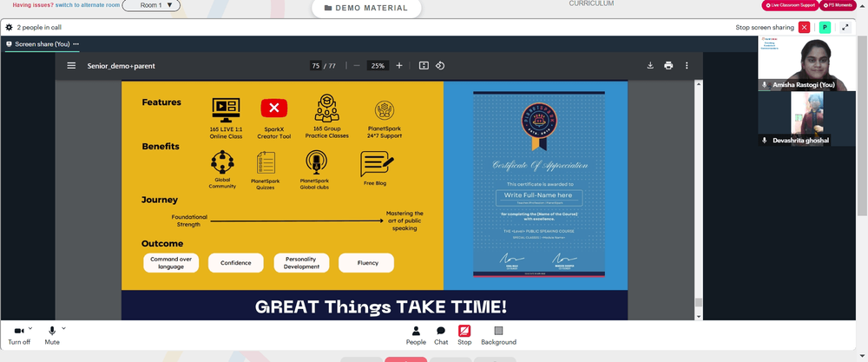Click the PS Moments button
The height and width of the screenshot is (362, 868).
pos(837,5)
